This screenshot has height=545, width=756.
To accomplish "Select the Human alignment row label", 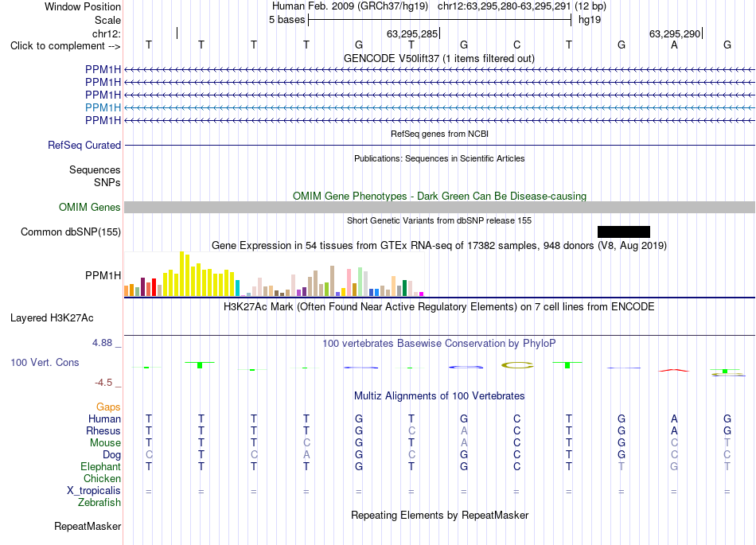I will click(x=104, y=418).
